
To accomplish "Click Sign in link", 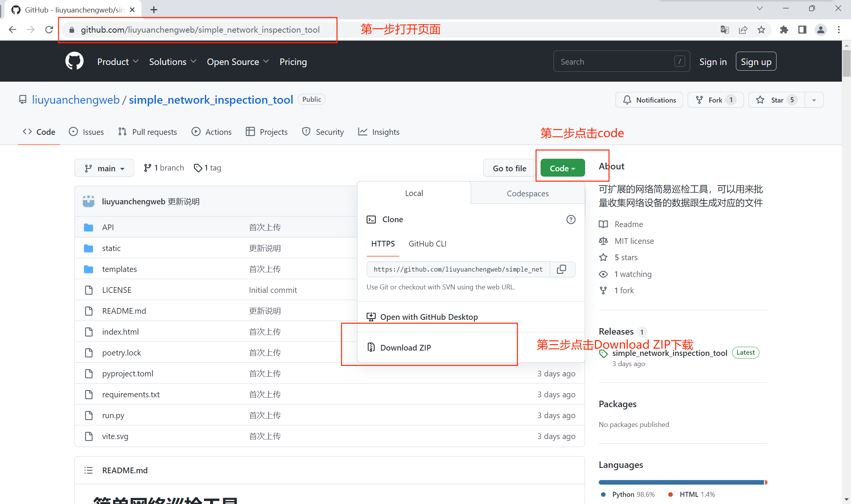I will 713,62.
